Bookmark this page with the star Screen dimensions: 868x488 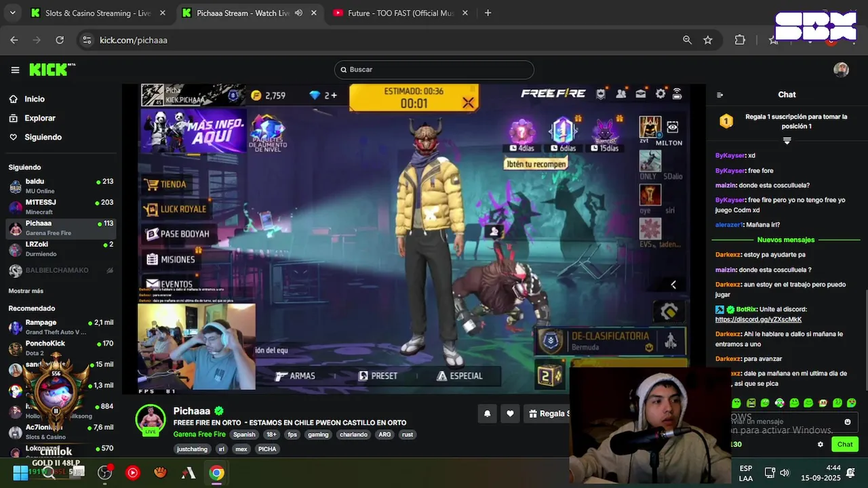click(x=708, y=40)
